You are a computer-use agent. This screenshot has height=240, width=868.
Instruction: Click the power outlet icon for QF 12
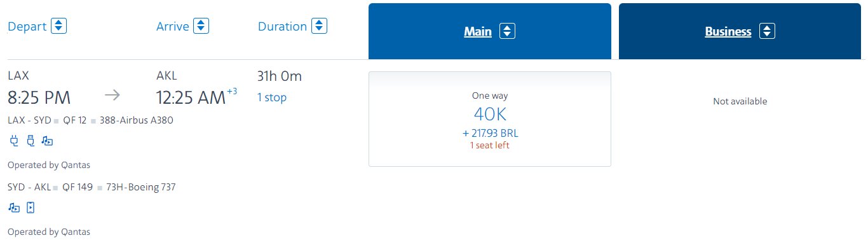(x=13, y=141)
